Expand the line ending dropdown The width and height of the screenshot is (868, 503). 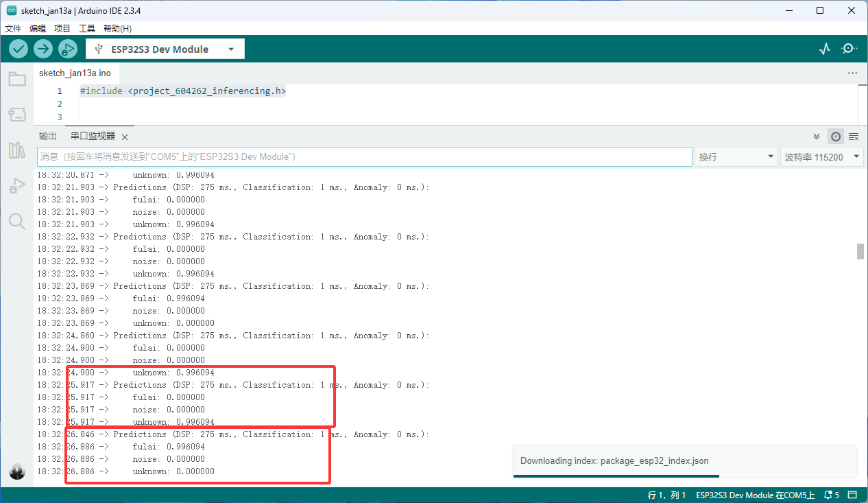coord(736,157)
